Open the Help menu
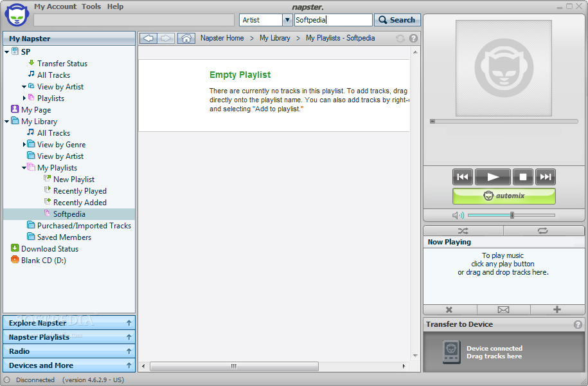Viewport: 588px width, 386px height. click(115, 6)
